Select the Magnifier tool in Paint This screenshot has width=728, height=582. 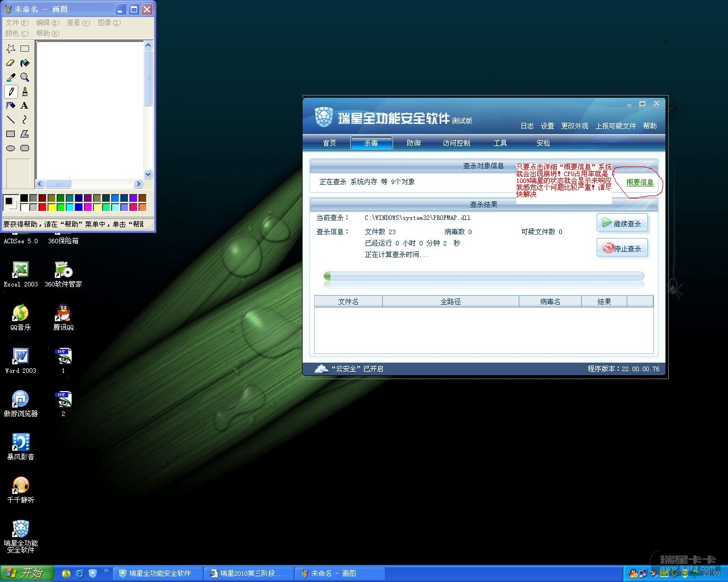tap(25, 77)
